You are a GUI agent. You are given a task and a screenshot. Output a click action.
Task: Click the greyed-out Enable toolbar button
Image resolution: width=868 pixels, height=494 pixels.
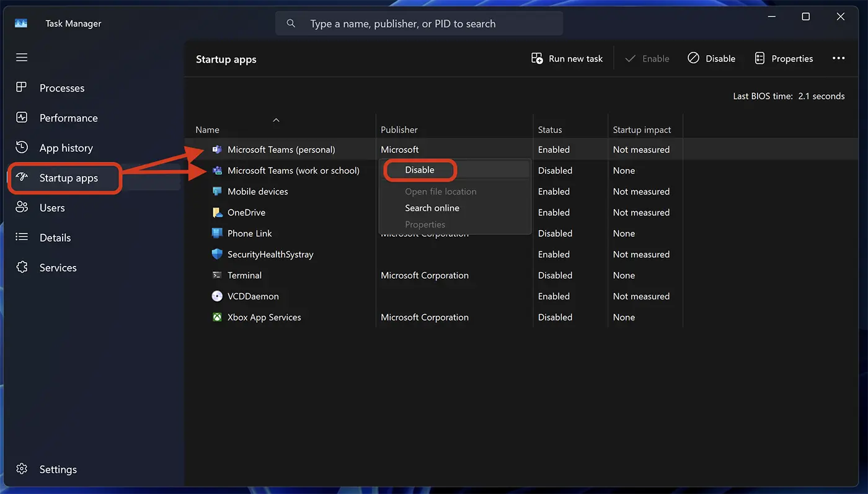point(647,58)
